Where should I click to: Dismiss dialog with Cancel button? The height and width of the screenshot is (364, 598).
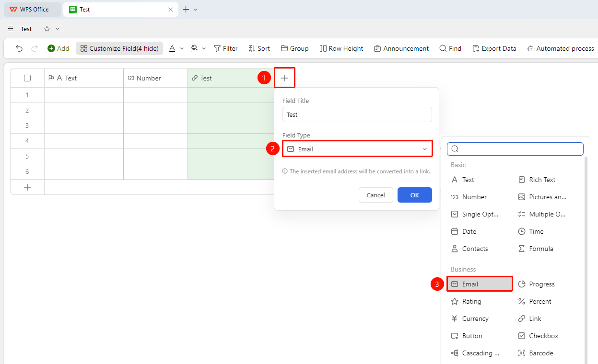376,195
